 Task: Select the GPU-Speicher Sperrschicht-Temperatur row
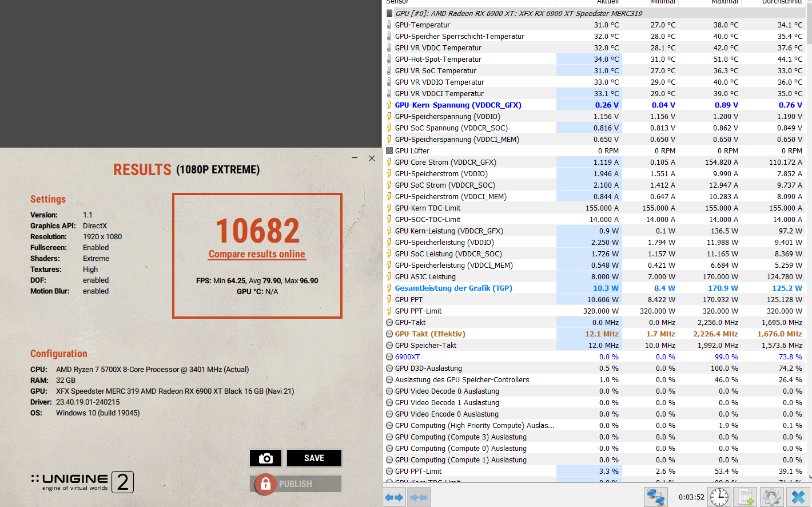coord(595,36)
